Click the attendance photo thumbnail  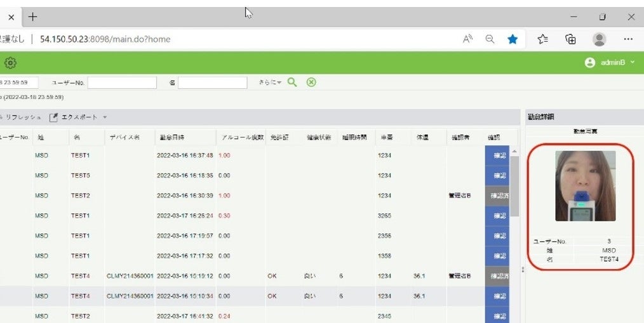click(586, 186)
